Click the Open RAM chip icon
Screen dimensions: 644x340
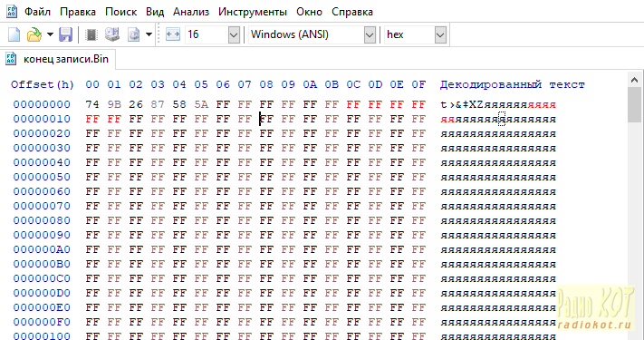(x=91, y=34)
